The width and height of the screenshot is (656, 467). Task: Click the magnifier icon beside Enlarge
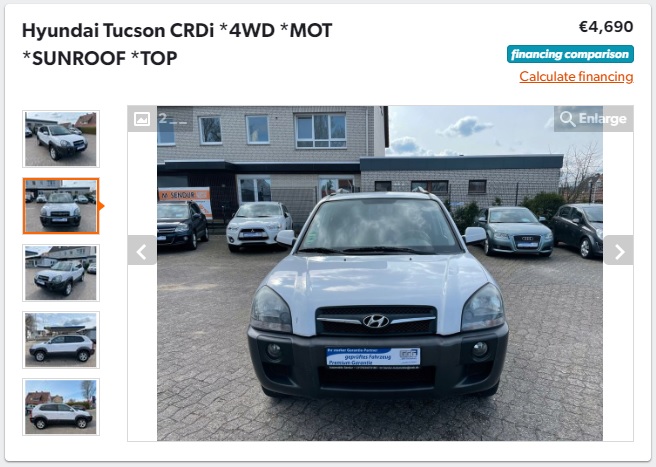pos(567,119)
